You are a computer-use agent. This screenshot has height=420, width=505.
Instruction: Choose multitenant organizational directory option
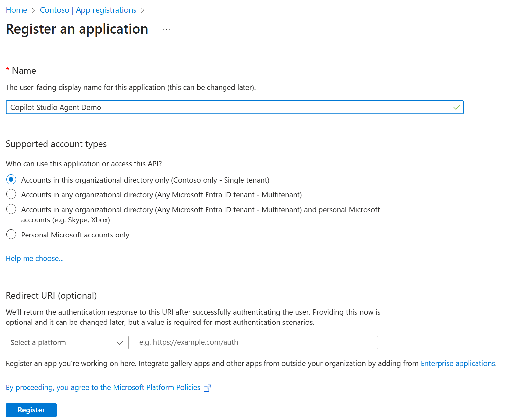click(x=11, y=194)
